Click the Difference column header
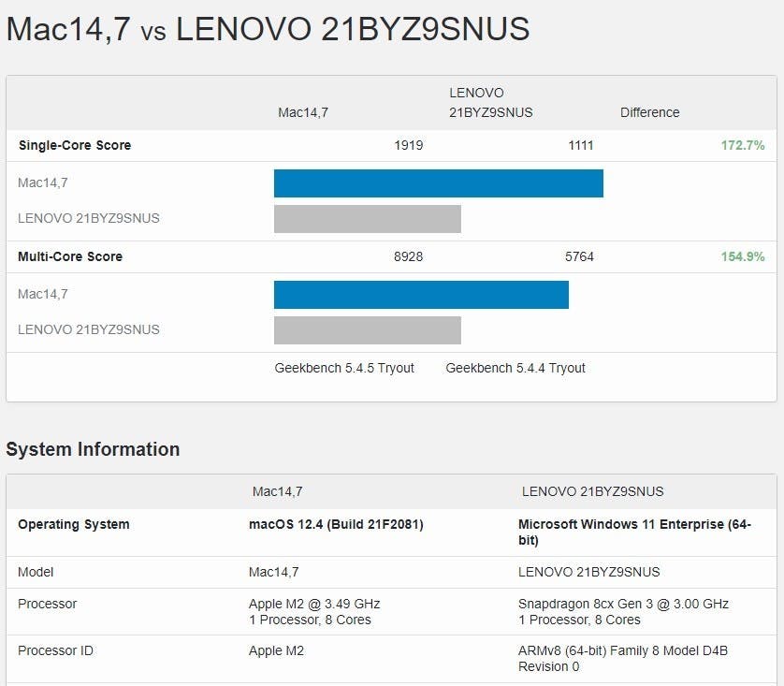The width and height of the screenshot is (784, 686). pos(649,112)
